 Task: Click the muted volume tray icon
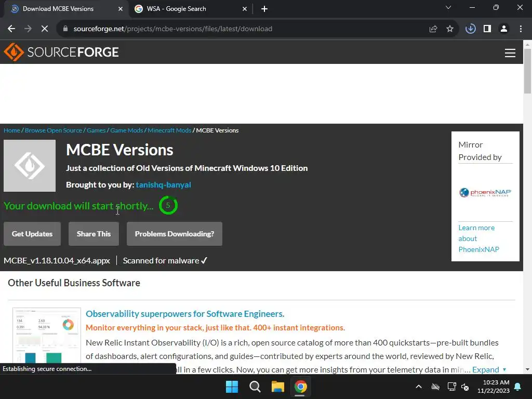pos(465,387)
